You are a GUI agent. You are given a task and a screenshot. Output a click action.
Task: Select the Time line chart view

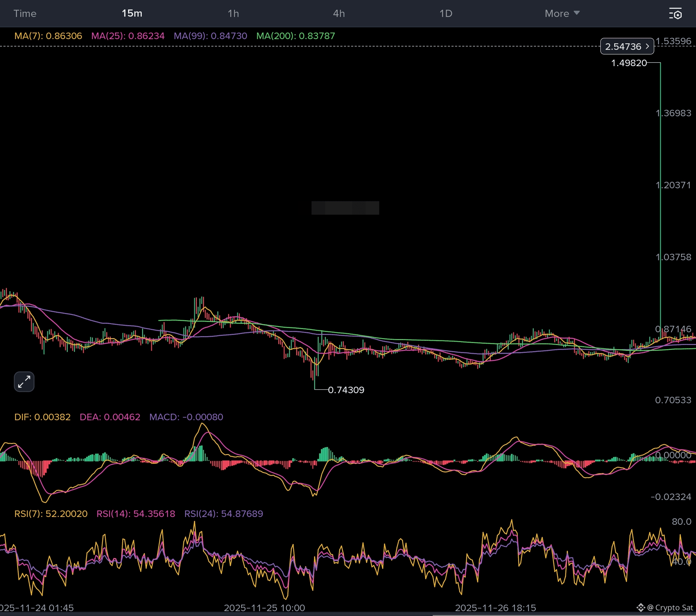(25, 14)
